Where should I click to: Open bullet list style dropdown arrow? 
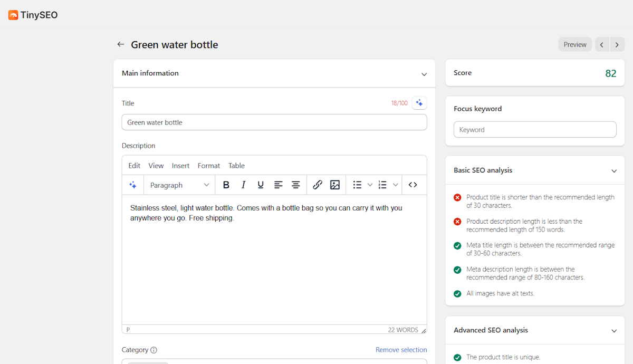click(370, 185)
